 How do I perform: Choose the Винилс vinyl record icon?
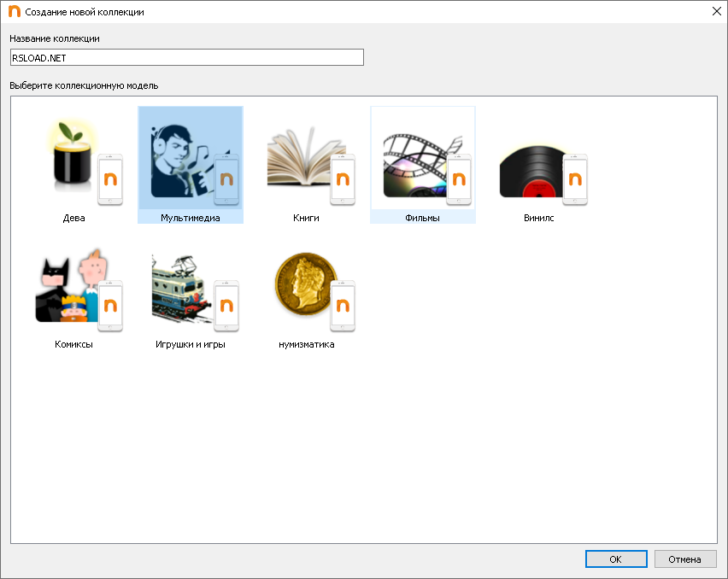[x=543, y=174]
